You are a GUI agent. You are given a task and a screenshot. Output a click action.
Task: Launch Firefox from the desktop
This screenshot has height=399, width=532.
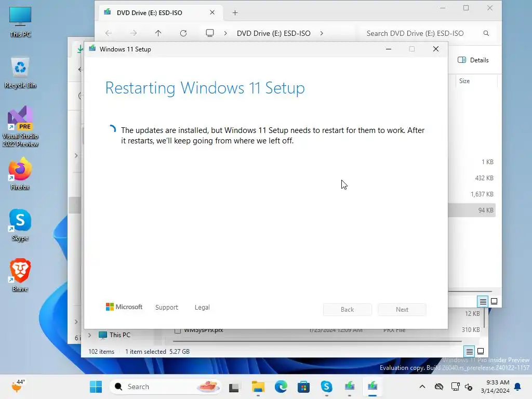[x=20, y=174]
